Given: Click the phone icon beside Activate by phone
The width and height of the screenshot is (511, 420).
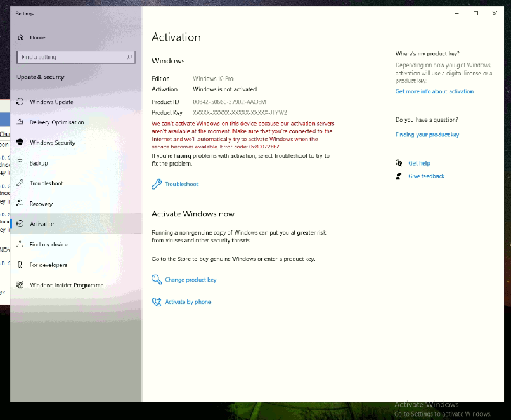Looking at the screenshot, I should (157, 301).
